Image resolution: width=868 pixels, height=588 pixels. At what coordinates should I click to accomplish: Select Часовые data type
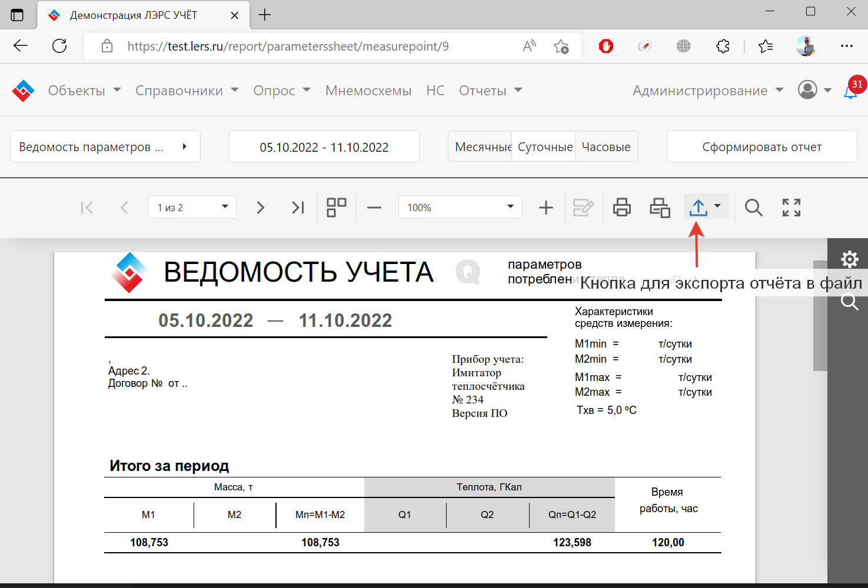click(x=606, y=147)
